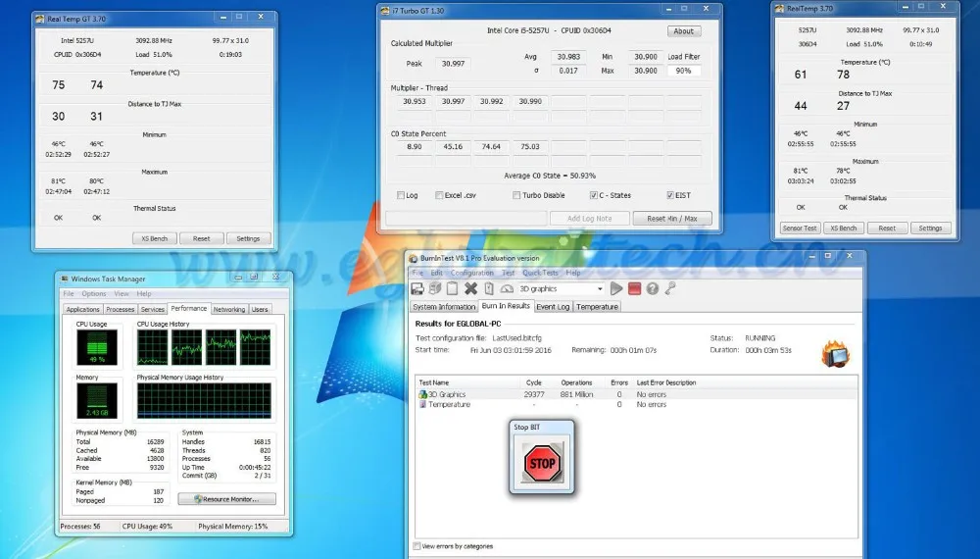
Task: Click the RealTemp 3.70 window title icon
Action: click(x=779, y=8)
